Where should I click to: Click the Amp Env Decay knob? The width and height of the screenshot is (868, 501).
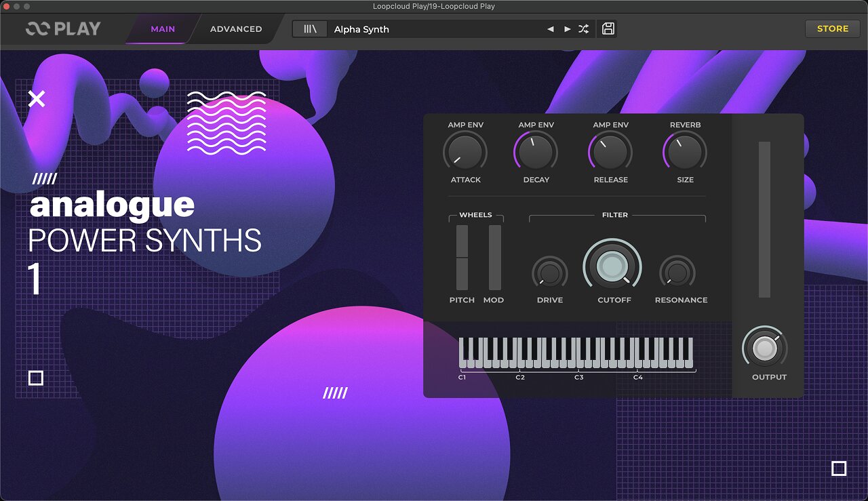point(536,152)
